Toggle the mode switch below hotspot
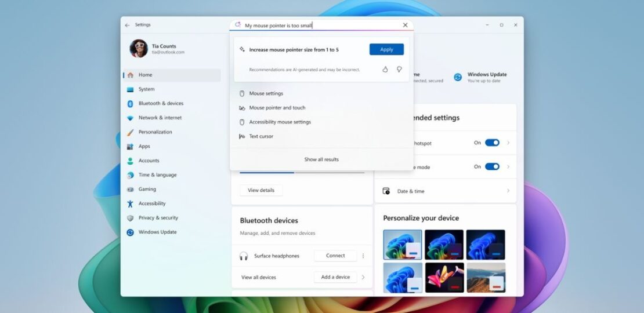This screenshot has height=313, width=644. click(492, 166)
